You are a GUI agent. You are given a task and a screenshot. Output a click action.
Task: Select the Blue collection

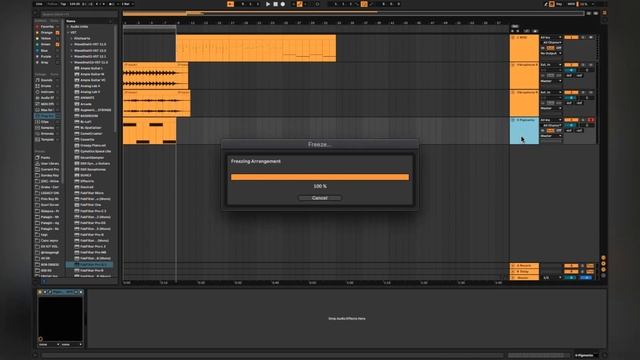(46, 51)
